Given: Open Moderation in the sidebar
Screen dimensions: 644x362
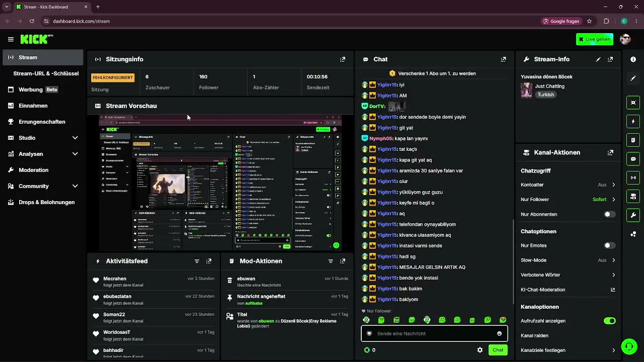Looking at the screenshot, I should [43, 170].
